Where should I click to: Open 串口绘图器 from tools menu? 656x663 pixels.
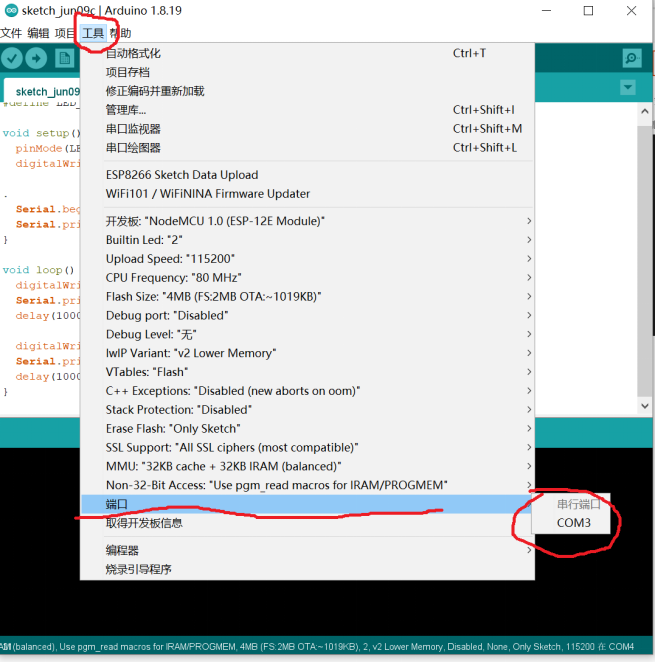coord(307,148)
